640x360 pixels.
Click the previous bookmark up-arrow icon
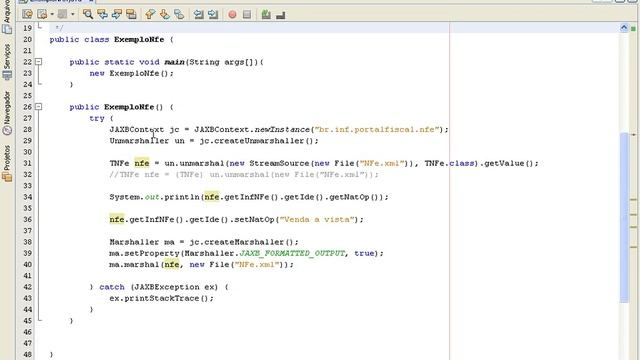tap(150, 14)
